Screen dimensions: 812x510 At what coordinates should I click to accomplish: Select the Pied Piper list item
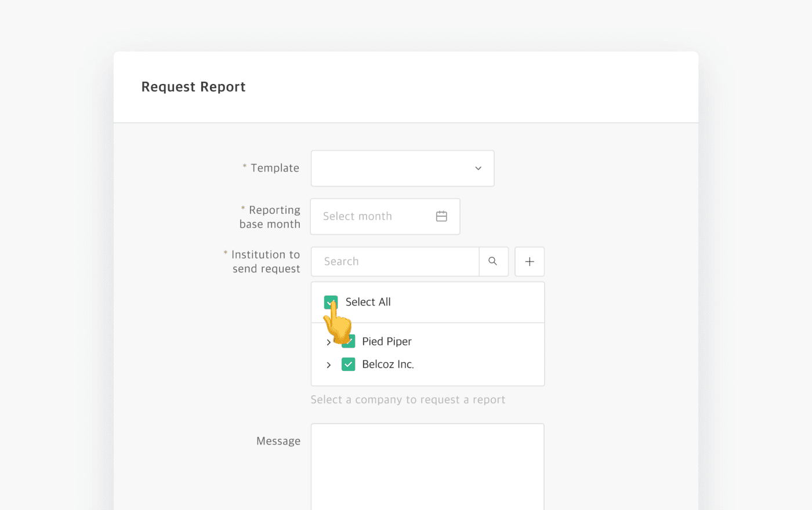(386, 341)
